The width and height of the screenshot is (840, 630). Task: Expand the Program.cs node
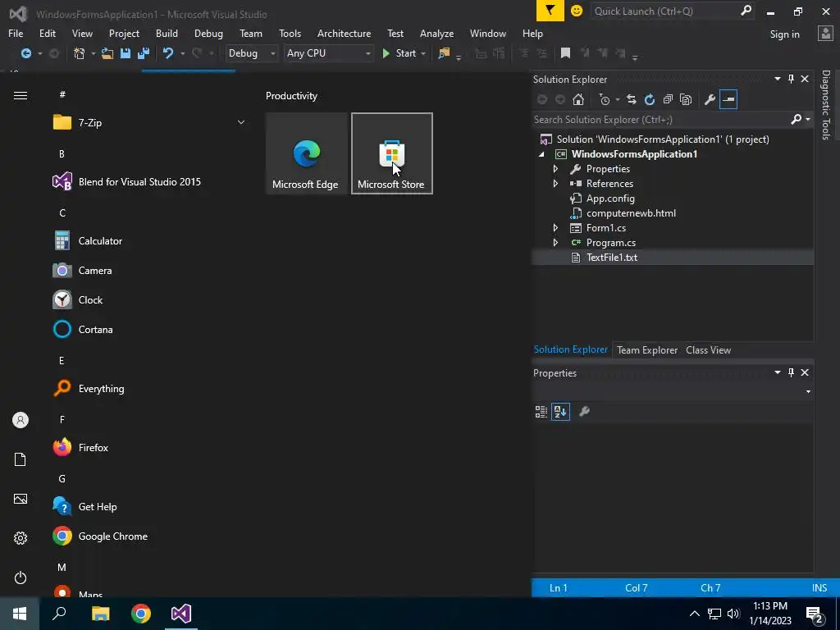pyautogui.click(x=555, y=243)
